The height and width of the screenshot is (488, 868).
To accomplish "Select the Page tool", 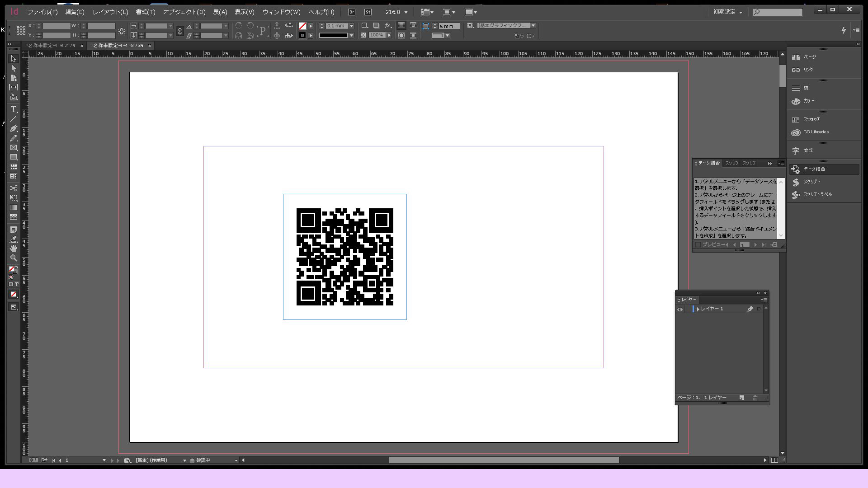I will coord(14,78).
